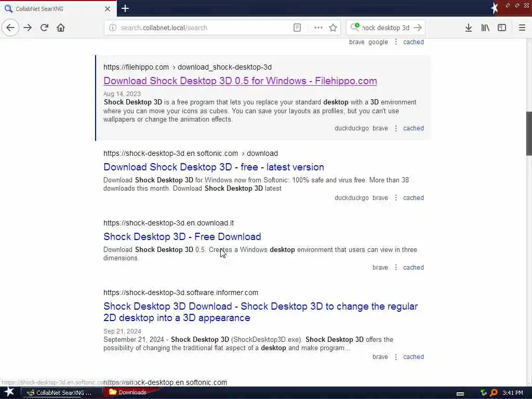
Task: Open the hamburger application menu
Action: [522, 28]
